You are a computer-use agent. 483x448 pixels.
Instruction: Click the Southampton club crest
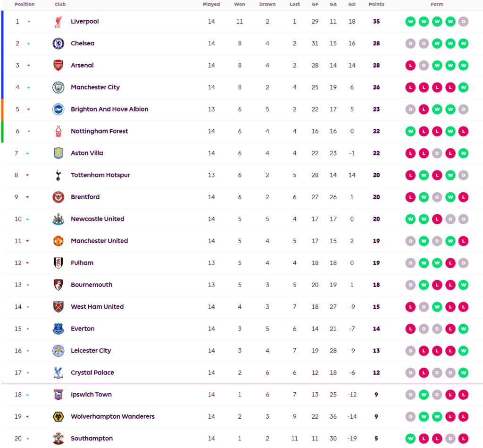point(58,439)
